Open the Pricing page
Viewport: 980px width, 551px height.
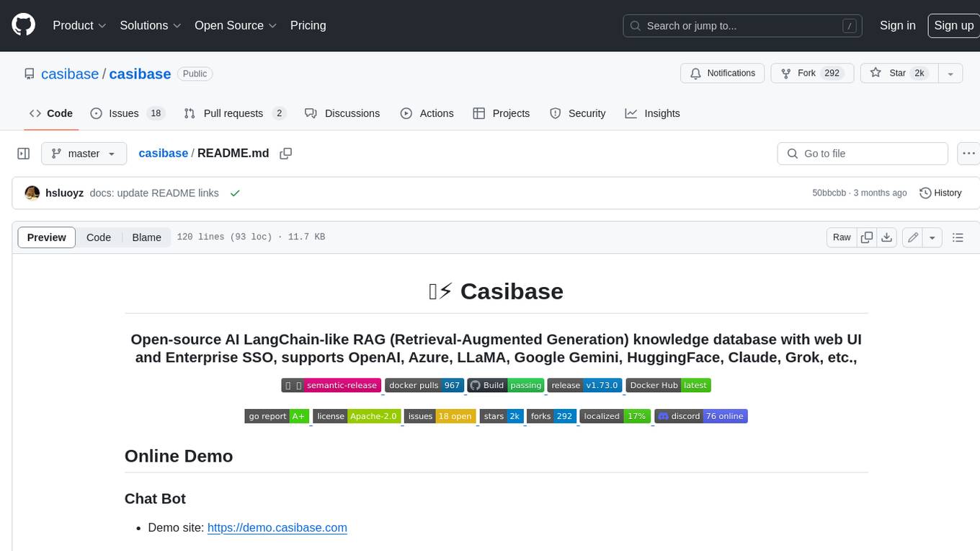(x=308, y=25)
